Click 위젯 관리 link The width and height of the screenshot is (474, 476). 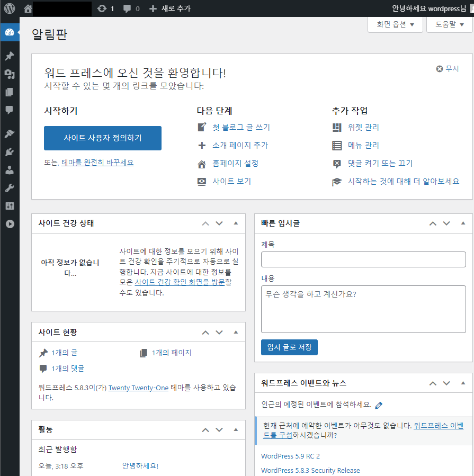pos(363,127)
